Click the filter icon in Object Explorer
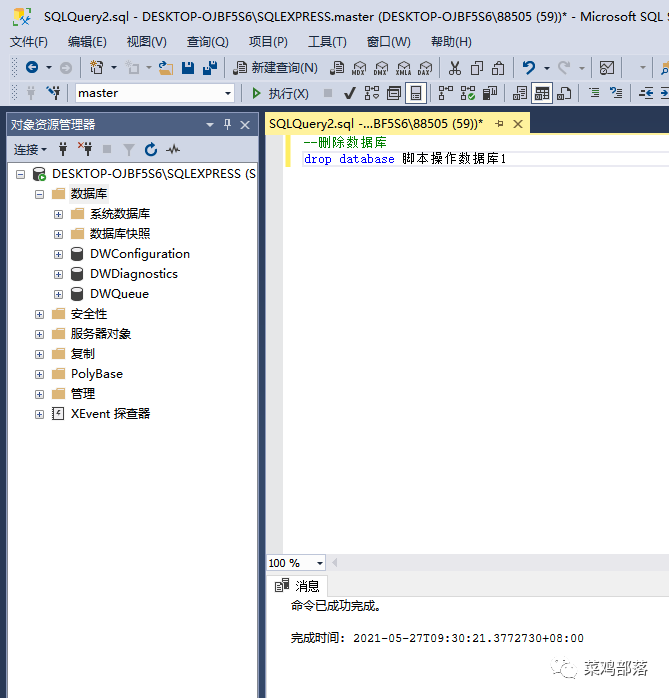The image size is (669, 698). (x=129, y=150)
